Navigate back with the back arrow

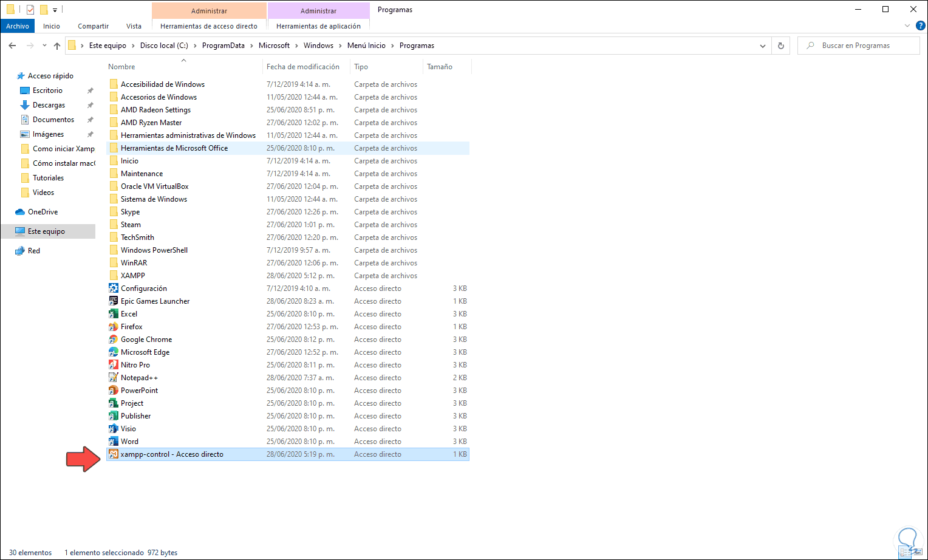point(12,45)
